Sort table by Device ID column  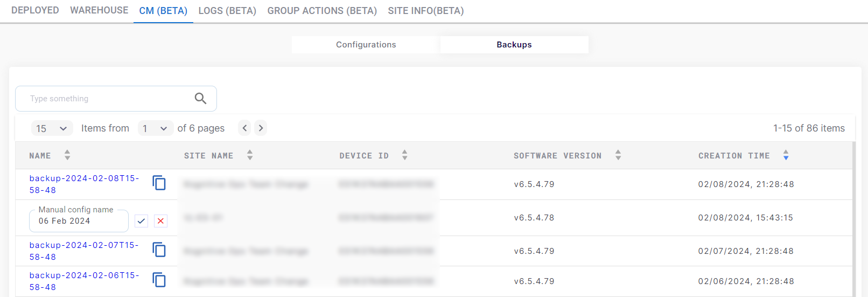coord(404,155)
